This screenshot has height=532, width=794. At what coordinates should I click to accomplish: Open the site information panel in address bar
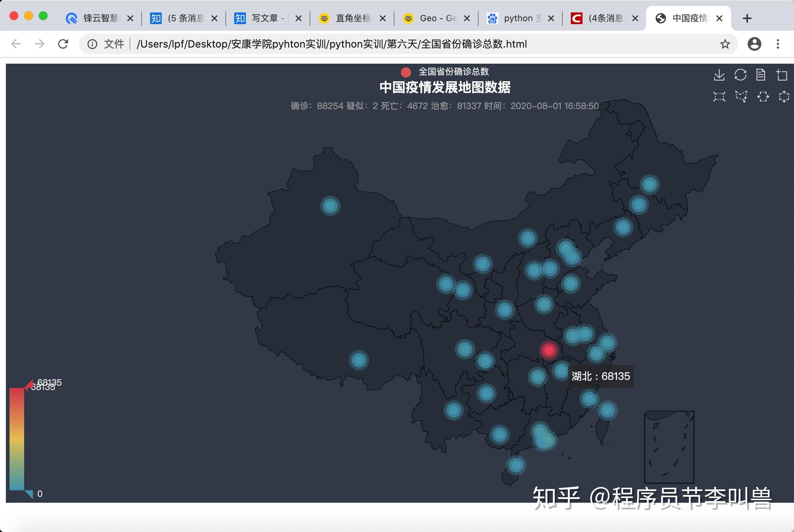(92, 44)
